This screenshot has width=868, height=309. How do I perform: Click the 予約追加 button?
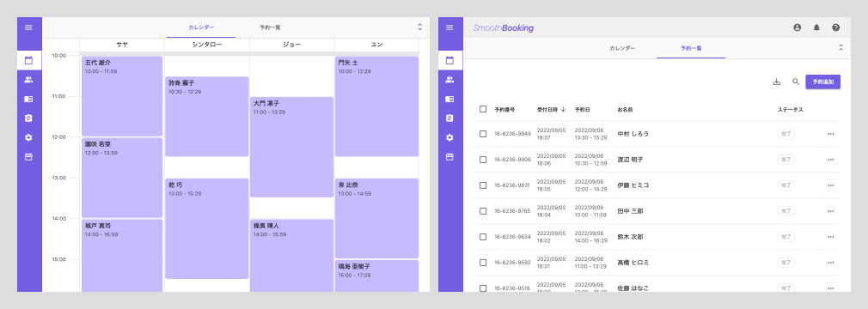[x=822, y=82]
